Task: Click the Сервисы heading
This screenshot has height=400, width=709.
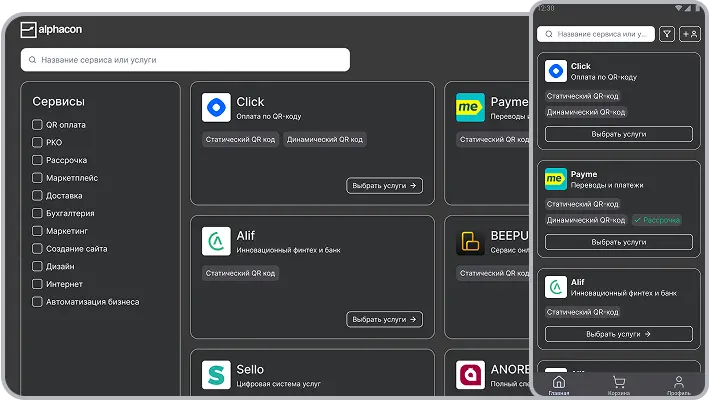Action: 58,102
